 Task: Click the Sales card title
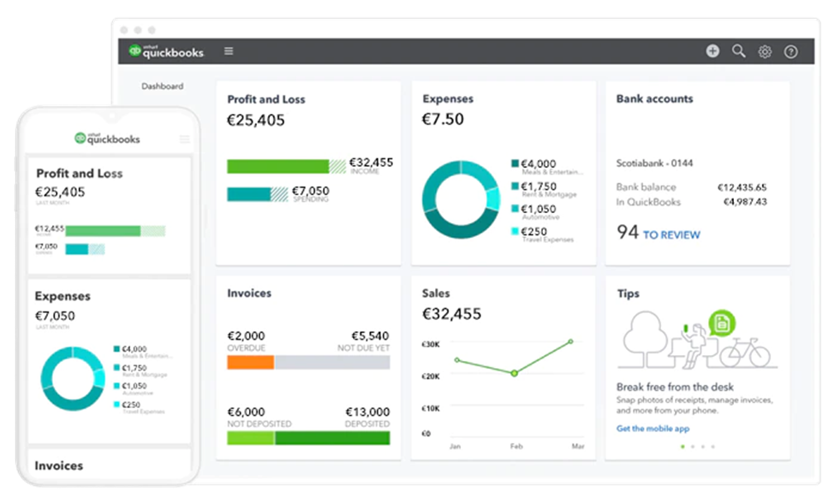point(436,294)
